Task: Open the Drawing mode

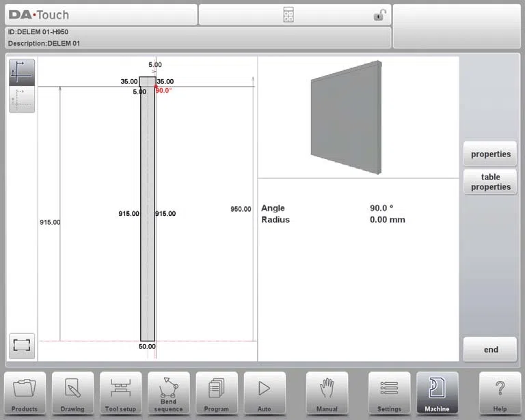Action: (72, 393)
